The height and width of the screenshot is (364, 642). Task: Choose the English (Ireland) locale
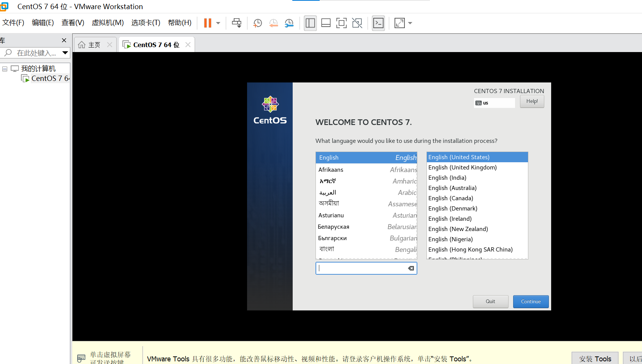click(x=477, y=219)
